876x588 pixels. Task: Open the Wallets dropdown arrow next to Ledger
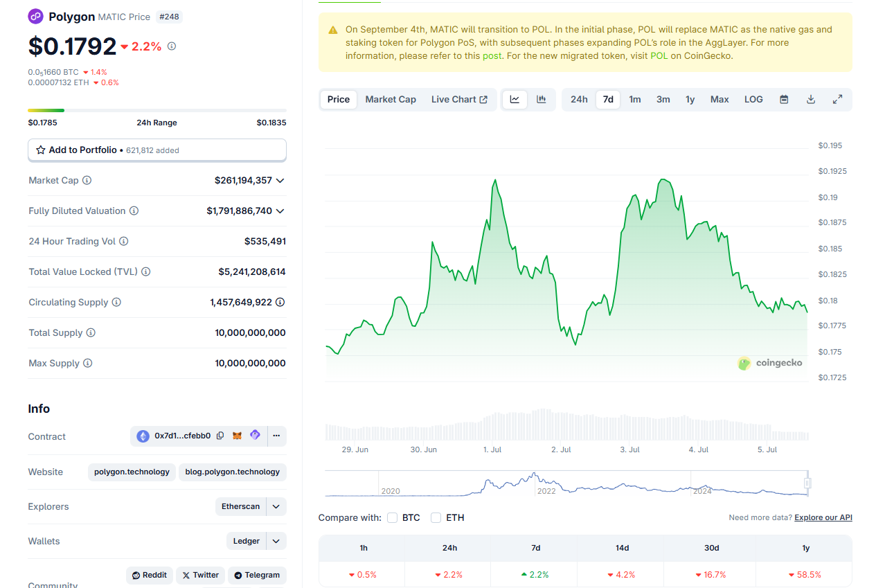pyautogui.click(x=276, y=541)
